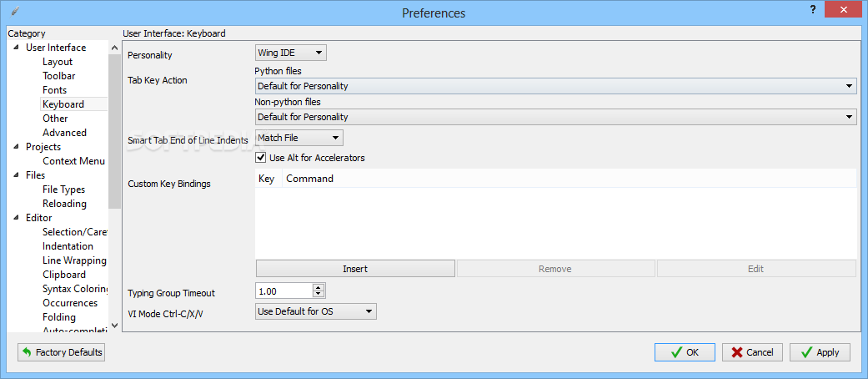This screenshot has height=379, width=868.
Task: Select Syntax Coloring under Editor
Action: pyautogui.click(x=75, y=289)
